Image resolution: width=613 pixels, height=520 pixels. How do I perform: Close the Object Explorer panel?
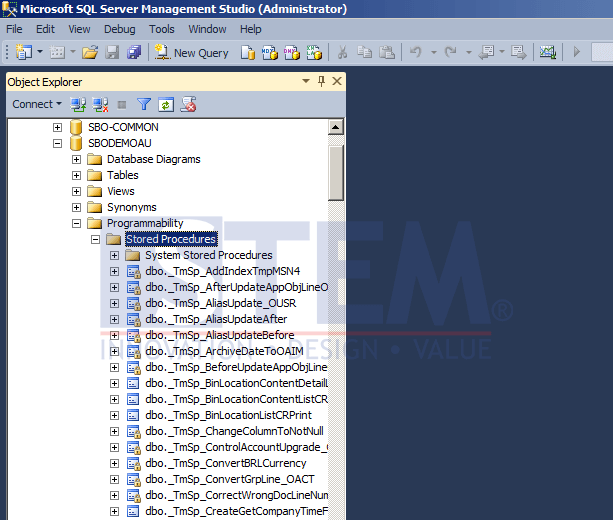coord(337,81)
